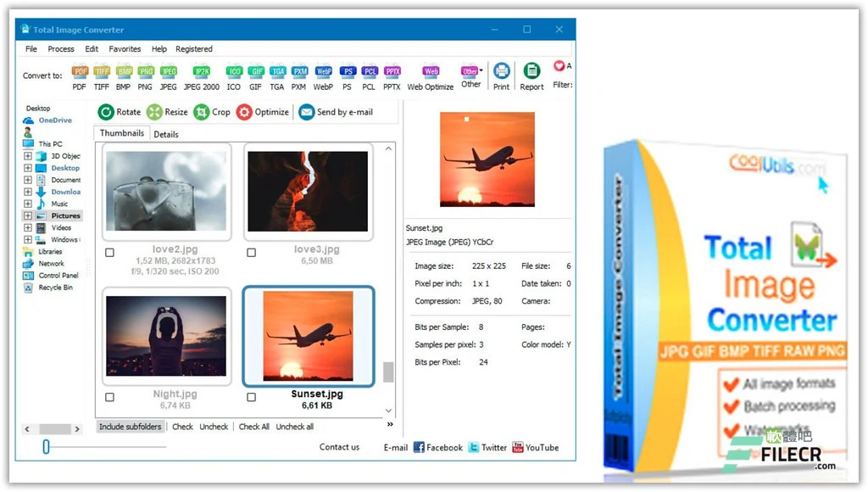Switch to the Details tab

pos(166,134)
